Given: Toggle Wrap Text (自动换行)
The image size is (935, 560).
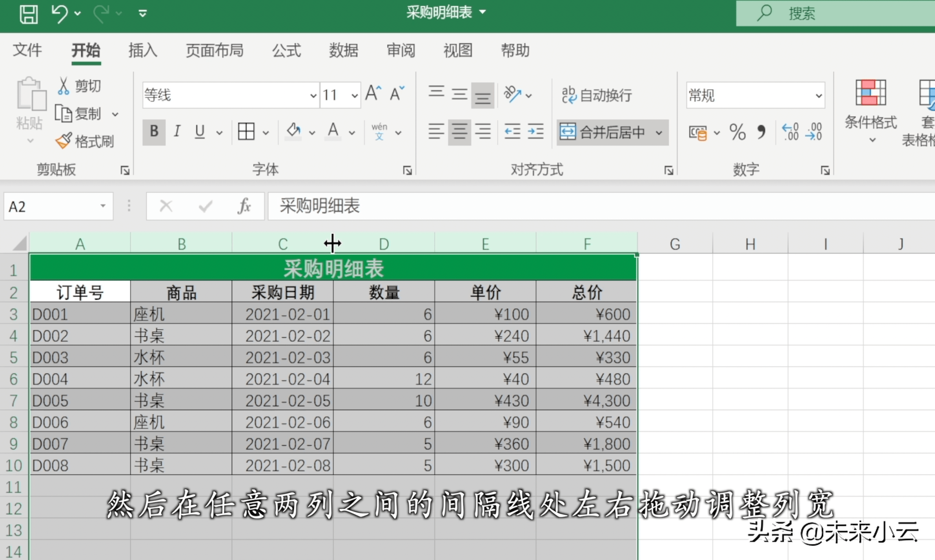Looking at the screenshot, I should tap(597, 95).
